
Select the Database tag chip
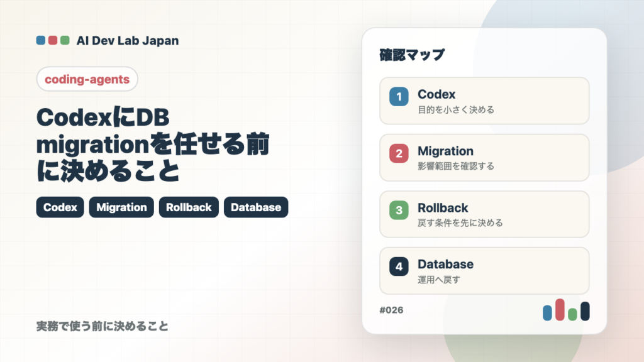[x=256, y=207]
